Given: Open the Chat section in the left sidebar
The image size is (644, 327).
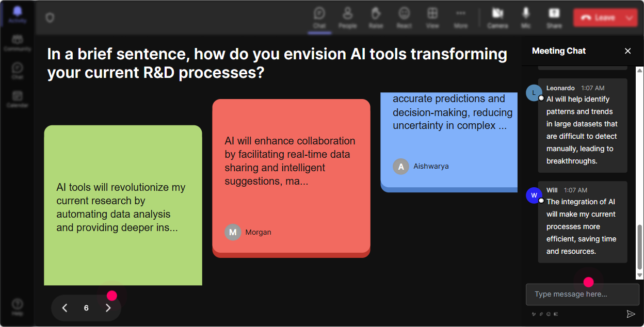Looking at the screenshot, I should point(18,71).
